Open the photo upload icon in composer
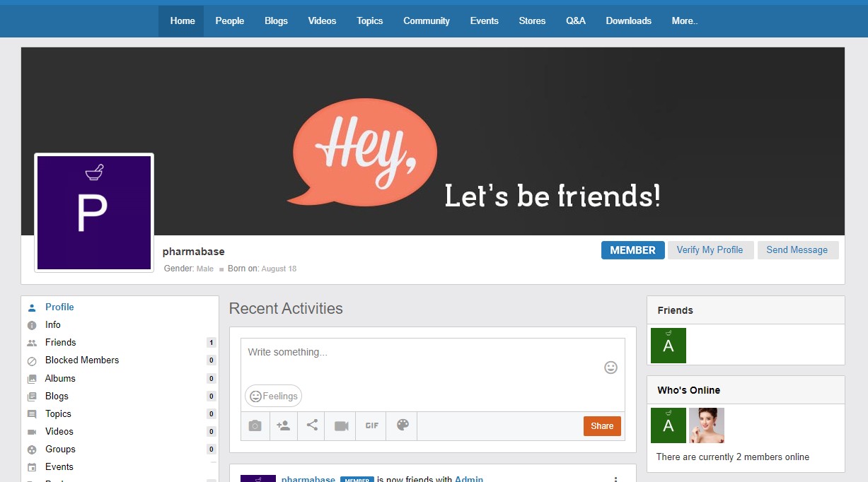This screenshot has width=868, height=482. pos(255,425)
